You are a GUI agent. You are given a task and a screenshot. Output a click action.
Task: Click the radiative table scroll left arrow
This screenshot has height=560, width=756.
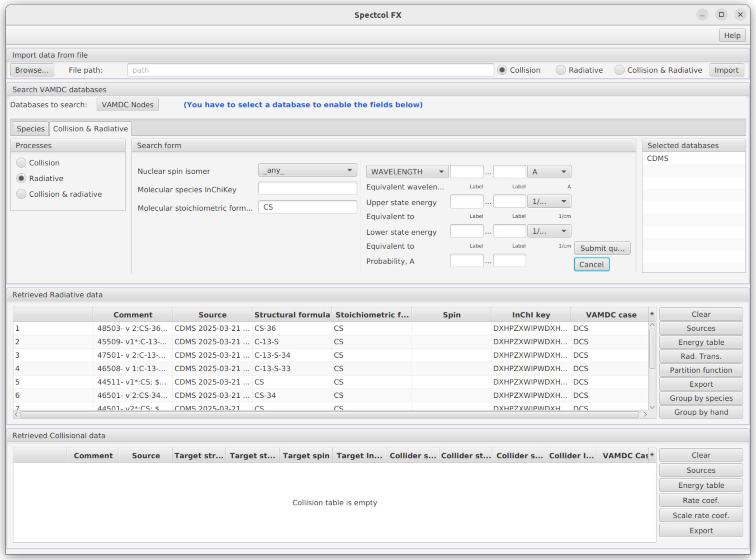(16, 414)
